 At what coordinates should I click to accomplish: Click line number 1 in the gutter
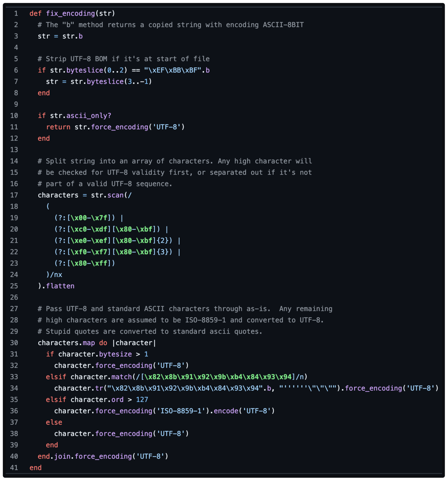click(x=16, y=14)
